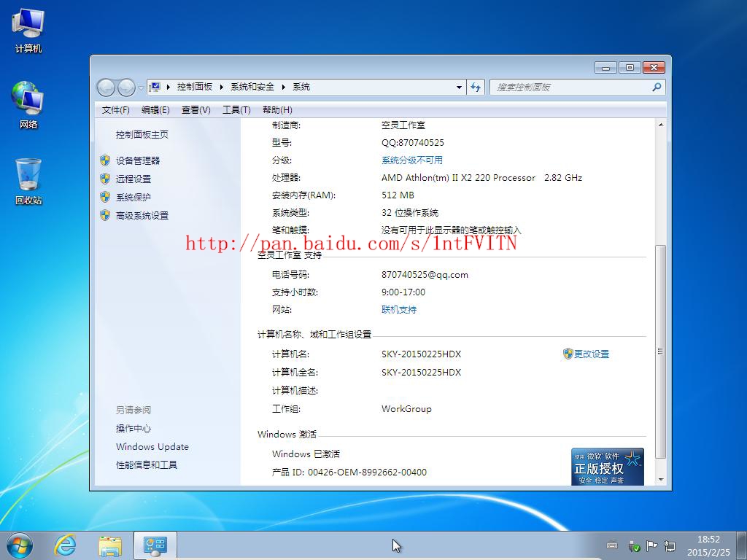Click the back navigation arrow
The image size is (747, 560).
coord(106,87)
